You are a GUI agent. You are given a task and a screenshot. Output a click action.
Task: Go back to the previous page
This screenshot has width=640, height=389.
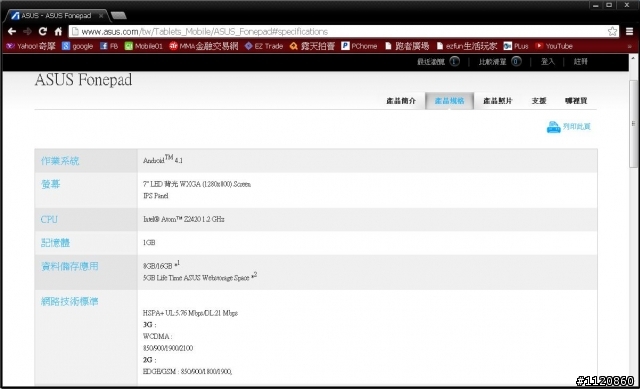pos(12,31)
